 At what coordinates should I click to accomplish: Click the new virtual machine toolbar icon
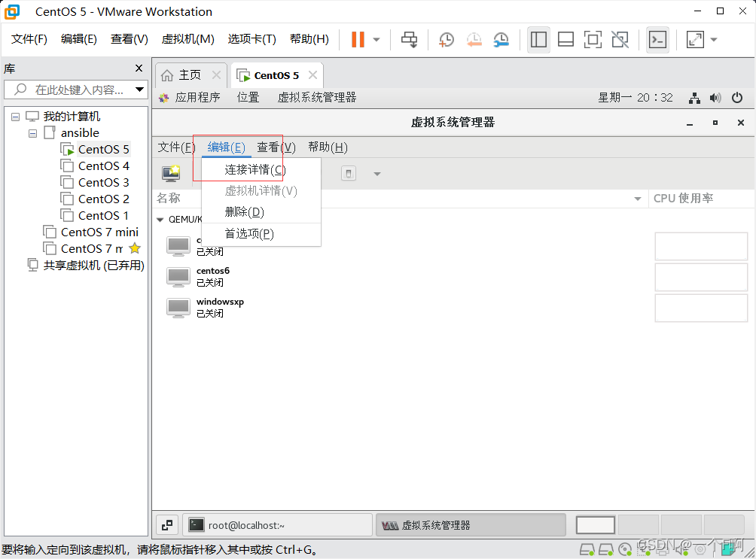point(171,174)
